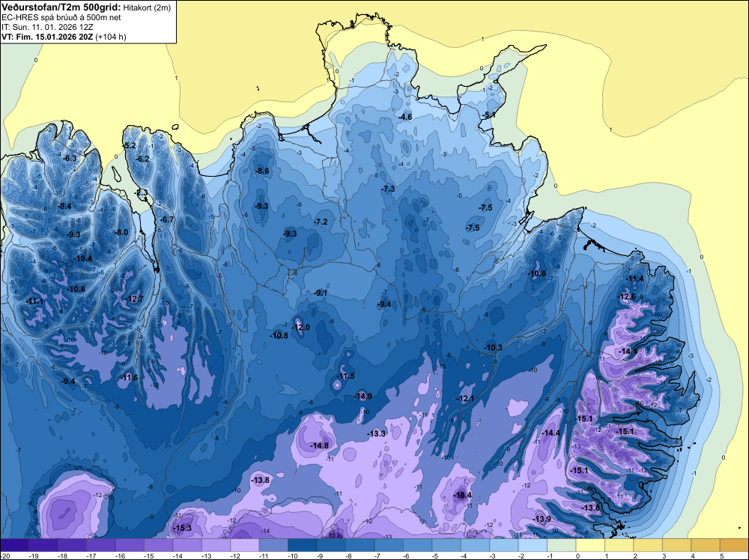Select the darkest purple swatch between -20 and -19
The image size is (749, 560).
pyautogui.click(x=15, y=545)
